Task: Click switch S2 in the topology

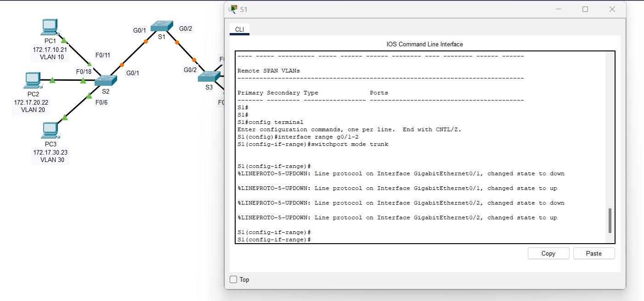Action: pos(105,80)
